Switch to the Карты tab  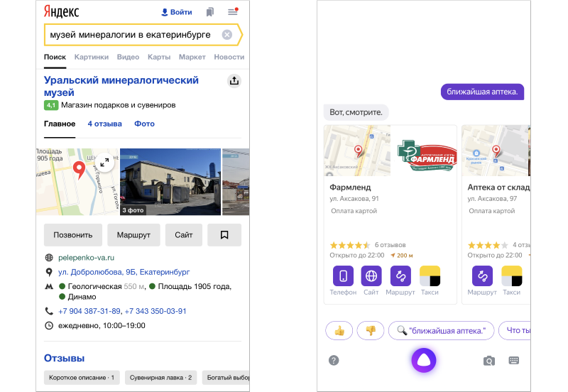[x=159, y=58]
